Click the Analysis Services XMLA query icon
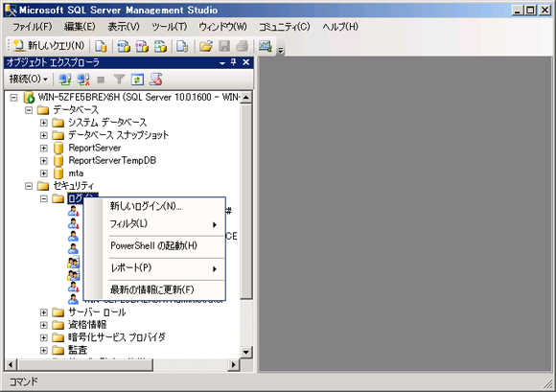This screenshot has height=392, width=556. pyautogui.click(x=160, y=46)
